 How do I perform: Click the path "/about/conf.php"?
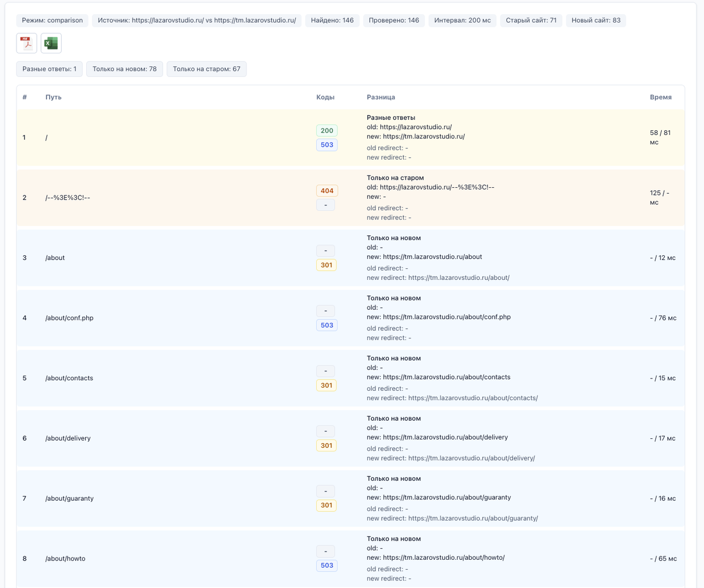point(69,318)
